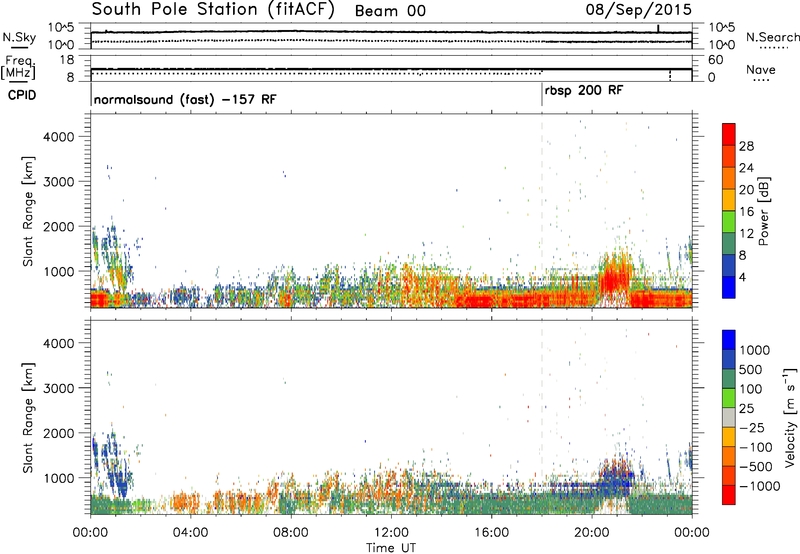Click the red high-power echo burst near 21:00
This screenshot has width=800, height=554.
click(x=615, y=278)
